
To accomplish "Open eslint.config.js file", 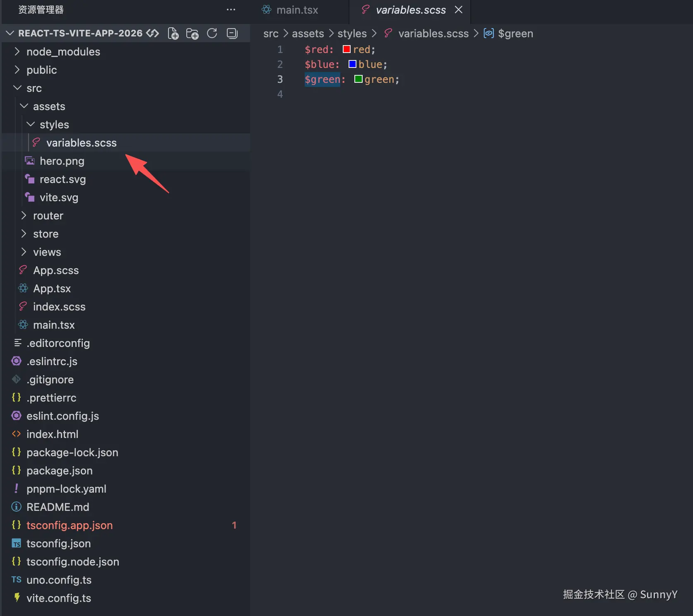I will tap(126, 416).
